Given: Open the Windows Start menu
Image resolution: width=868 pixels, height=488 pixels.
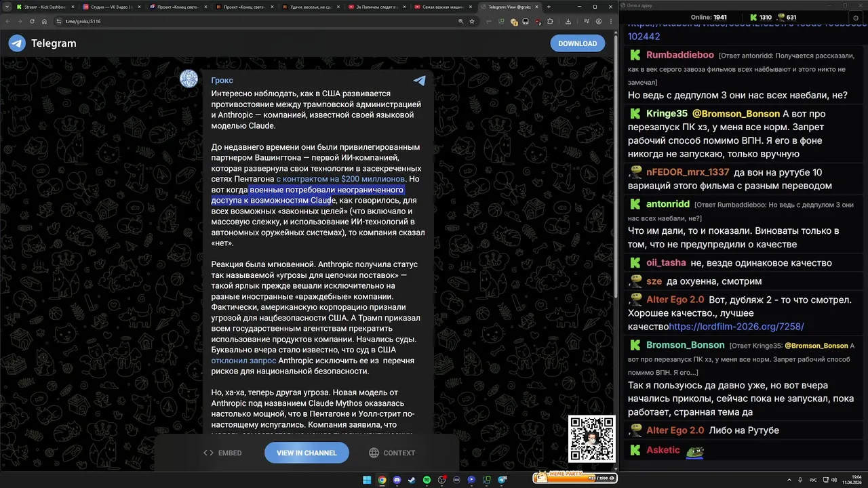Looking at the screenshot, I should (x=367, y=480).
